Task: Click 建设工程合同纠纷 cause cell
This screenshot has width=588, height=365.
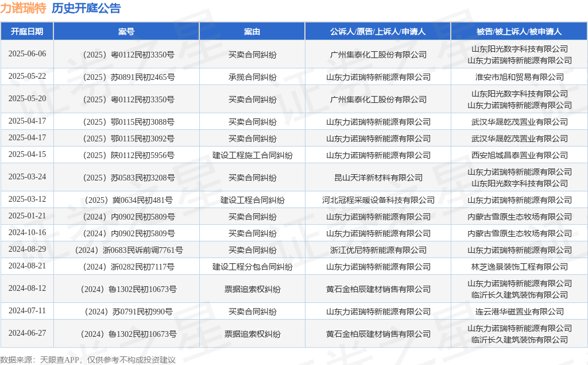Action: click(x=253, y=200)
